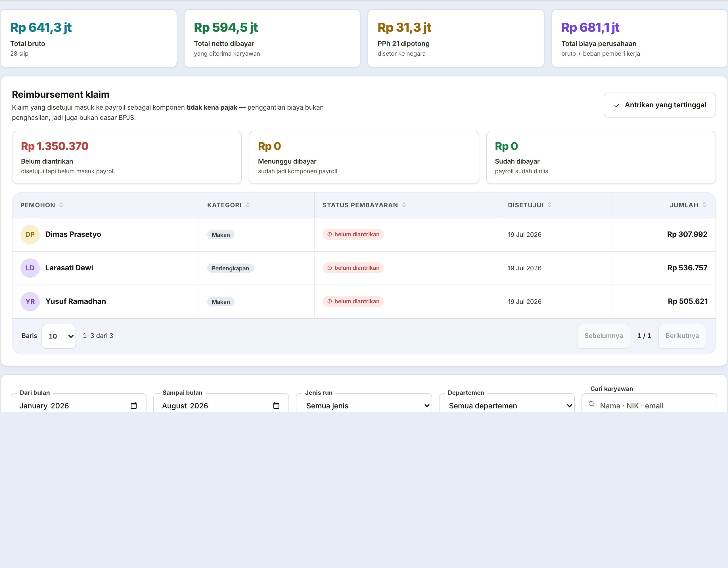Screen dimensions: 728x568
Task: Open the Departemen dropdown
Action: coord(507,406)
